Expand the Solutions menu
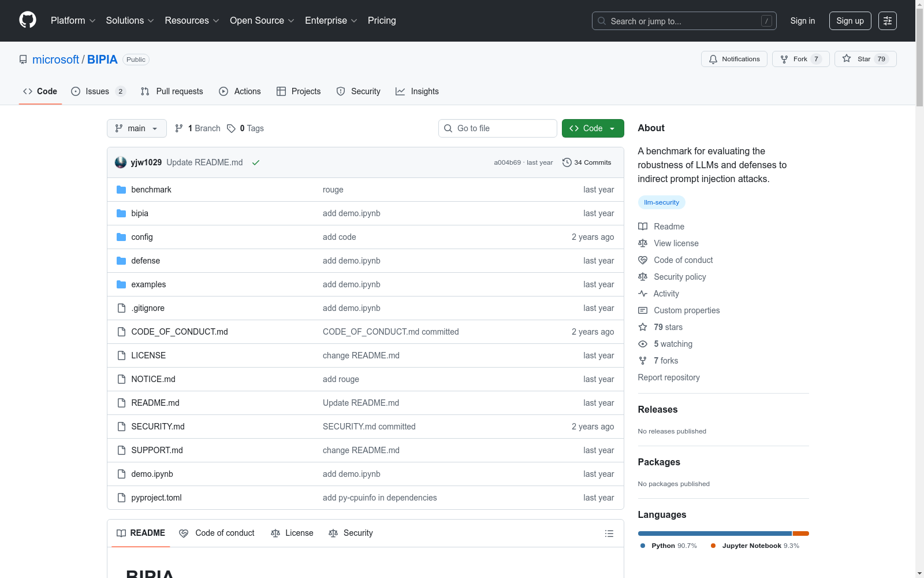 (x=130, y=21)
